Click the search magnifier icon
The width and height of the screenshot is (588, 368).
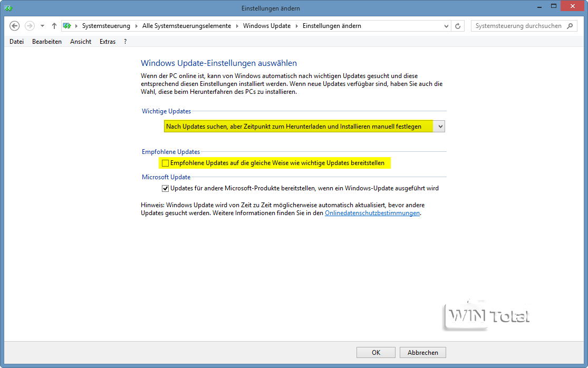pyautogui.click(x=570, y=26)
